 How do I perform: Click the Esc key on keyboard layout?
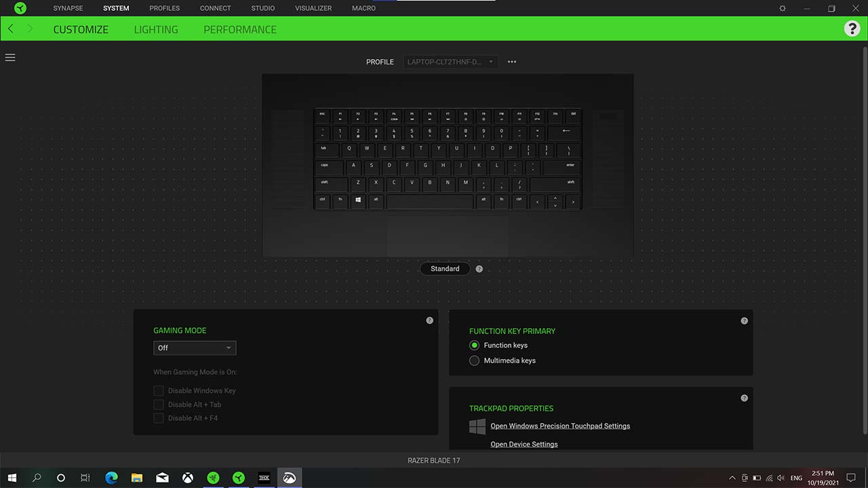tap(322, 115)
